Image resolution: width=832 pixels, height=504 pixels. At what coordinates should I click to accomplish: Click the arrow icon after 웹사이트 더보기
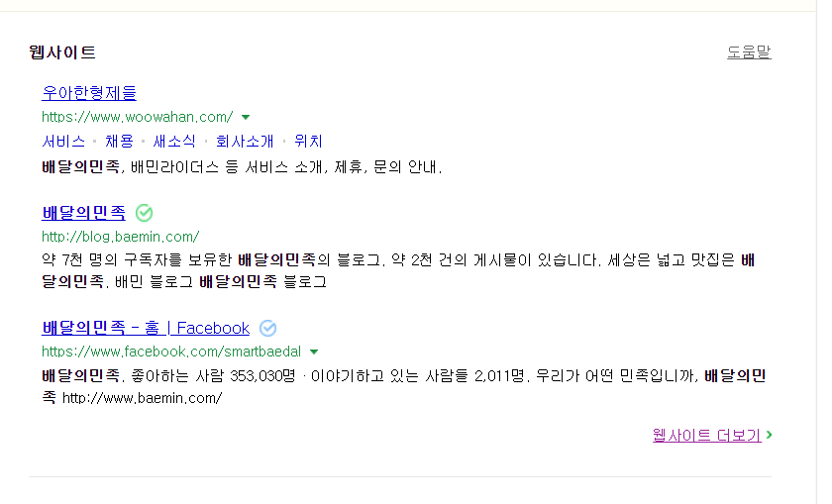coord(769,435)
